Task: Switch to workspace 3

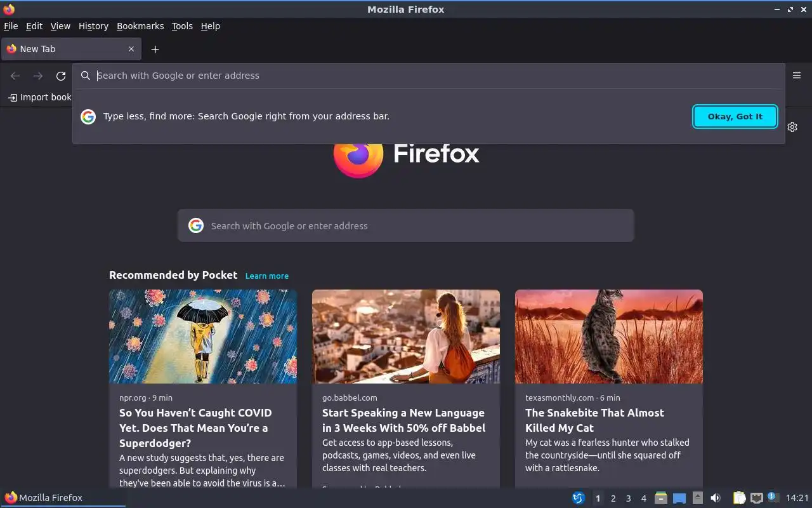Action: click(628, 498)
